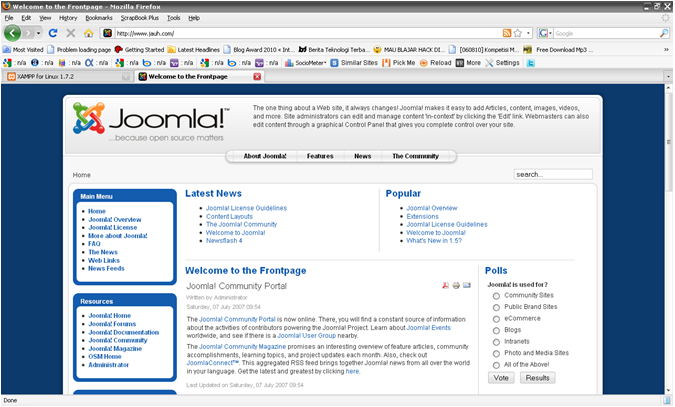The image size is (675, 407).
Task: Open the Administrator link in Resources
Action: coord(108,365)
